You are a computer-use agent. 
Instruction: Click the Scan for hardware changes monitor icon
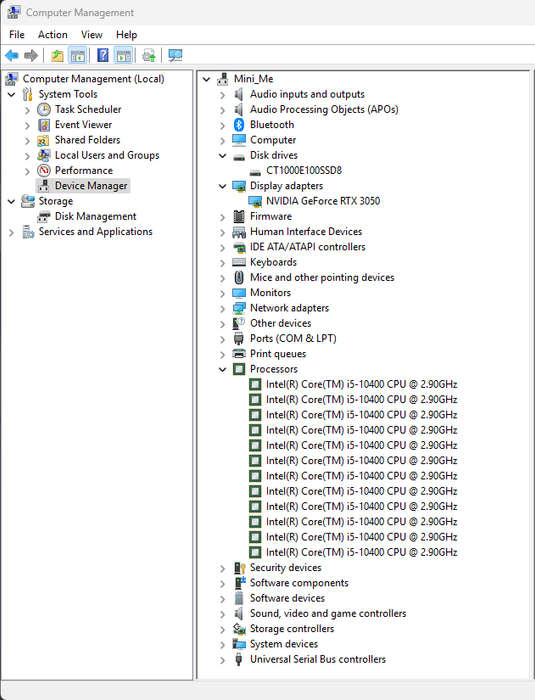coord(175,55)
